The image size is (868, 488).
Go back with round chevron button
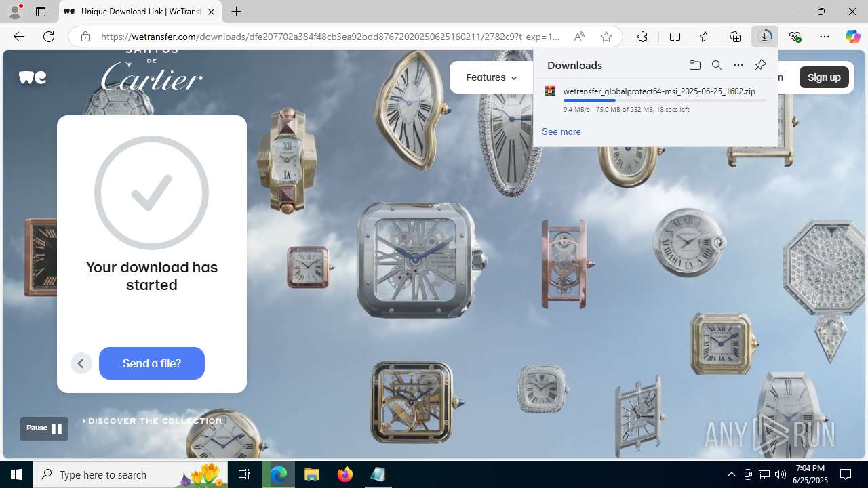tap(81, 363)
